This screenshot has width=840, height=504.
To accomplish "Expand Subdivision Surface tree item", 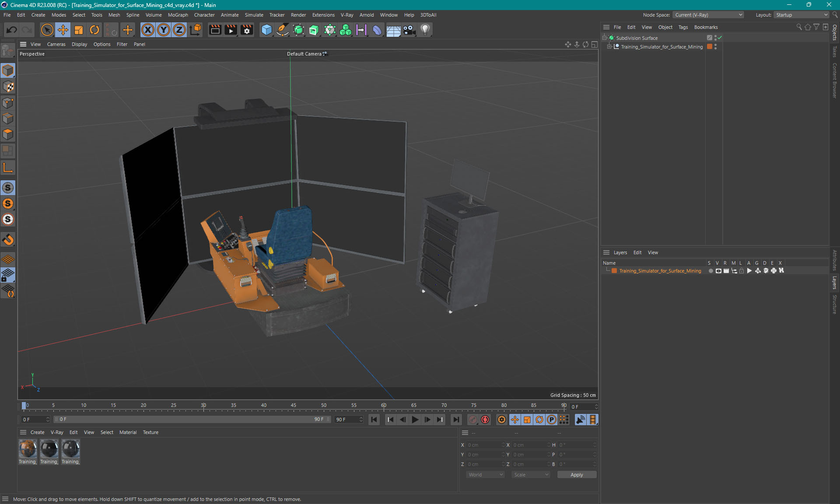I will click(604, 38).
